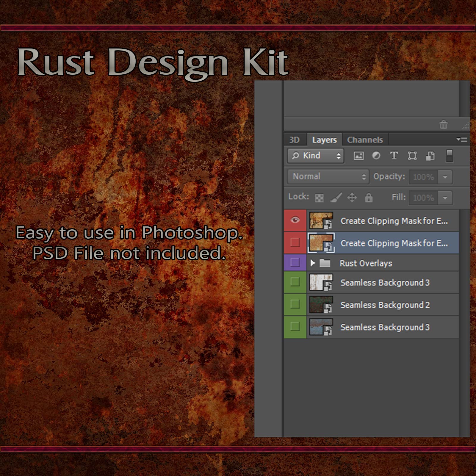This screenshot has height=476, width=476.
Task: Lock layer position (move icon)
Action: 352,198
